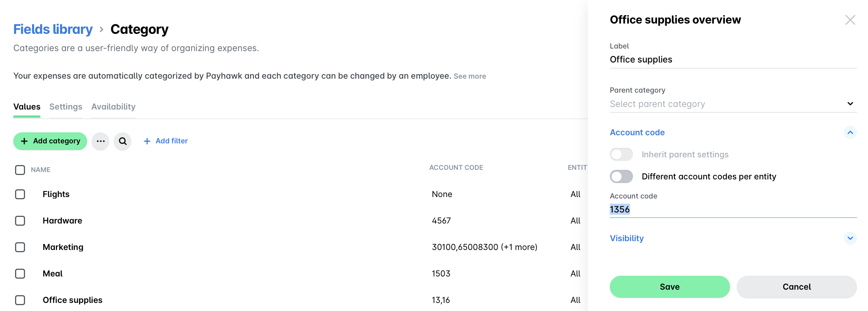Click the See more link
The height and width of the screenshot is (311, 868).
(470, 76)
